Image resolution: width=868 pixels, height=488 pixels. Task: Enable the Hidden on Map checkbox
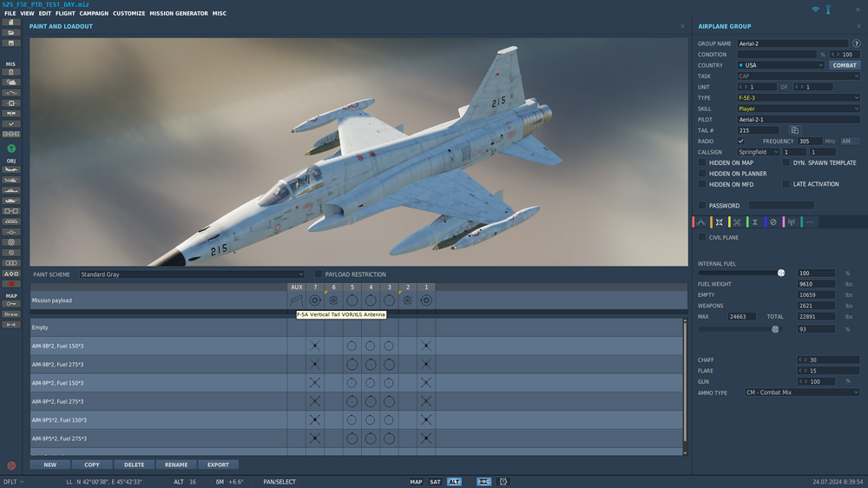tap(702, 163)
